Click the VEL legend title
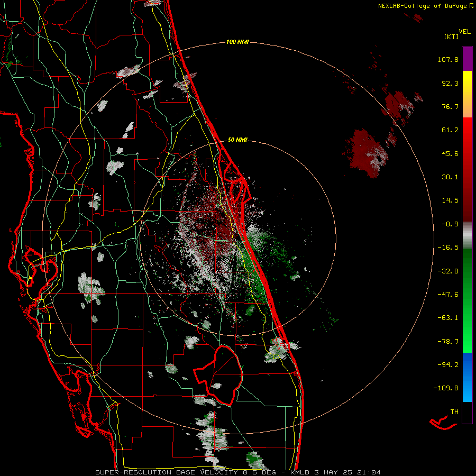Viewport: 476px width, 476px height. pyautogui.click(x=464, y=32)
